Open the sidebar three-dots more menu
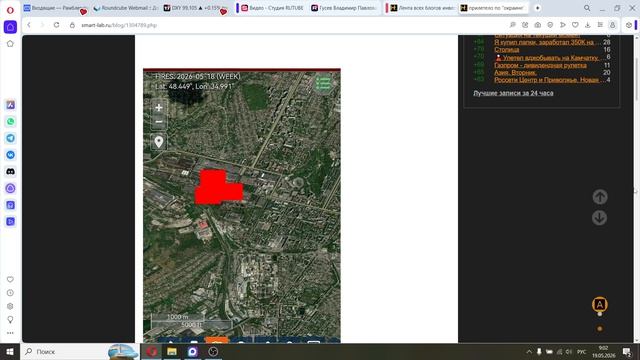640x360 pixels. [10, 333]
